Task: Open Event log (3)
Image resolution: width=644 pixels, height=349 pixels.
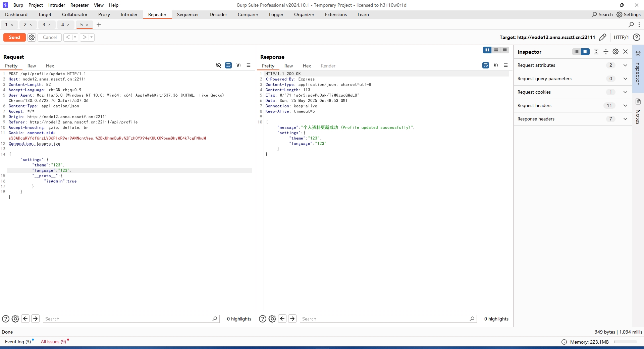Action: [18, 342]
